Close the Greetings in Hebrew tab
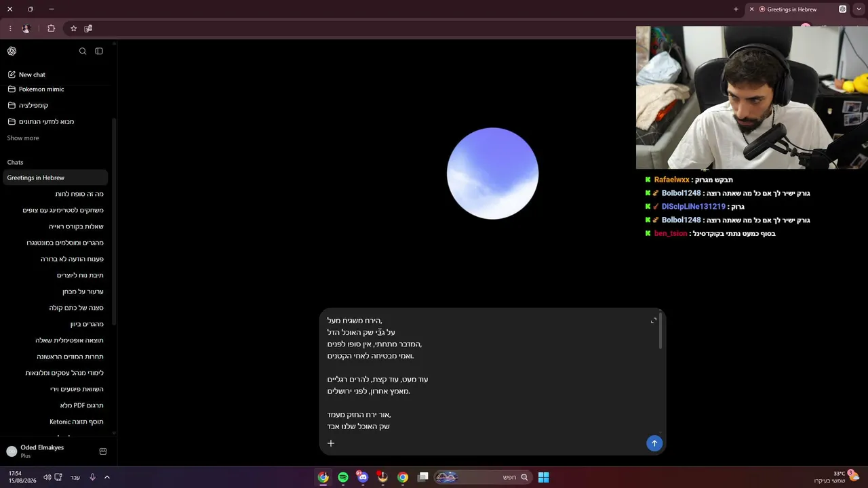Image resolution: width=868 pixels, height=488 pixels. [x=751, y=9]
